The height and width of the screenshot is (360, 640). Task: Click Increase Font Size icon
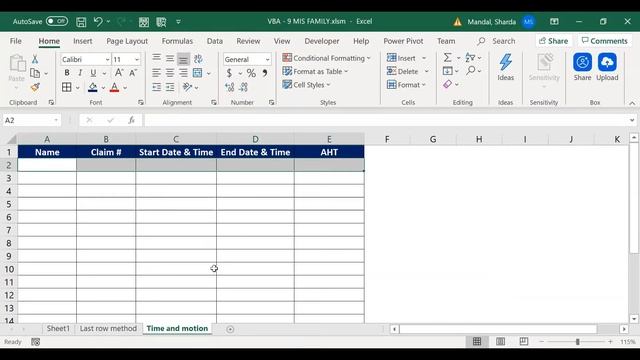(x=119, y=73)
